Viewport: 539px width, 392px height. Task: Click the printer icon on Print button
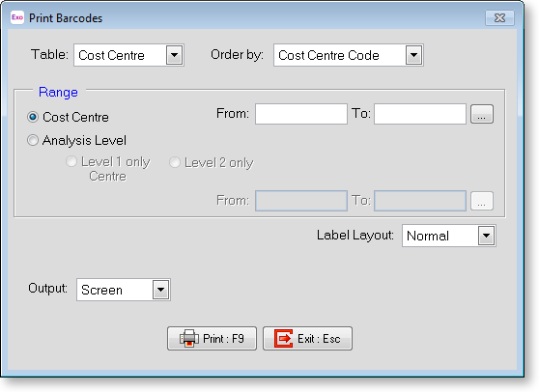click(x=188, y=338)
